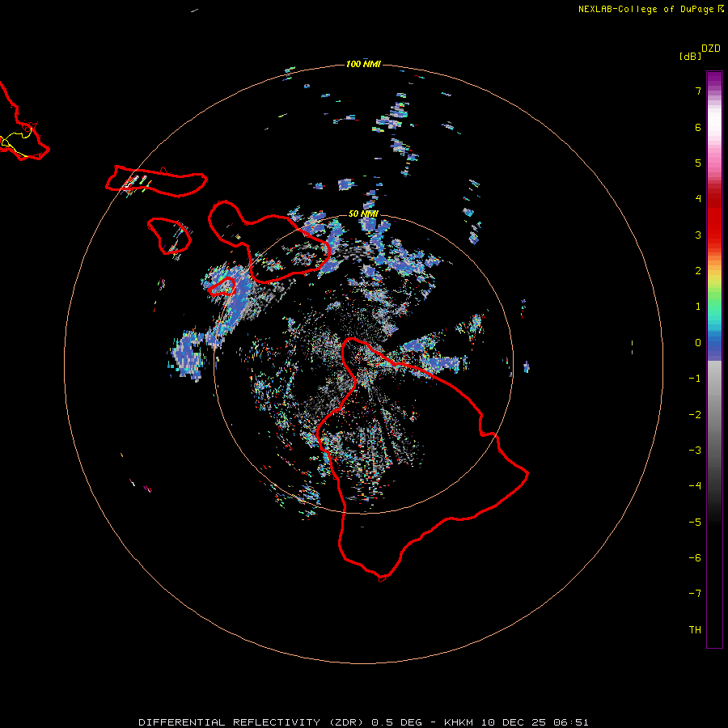Click the [dB] units label
Image resolution: width=728 pixels, height=728 pixels.
690,56
